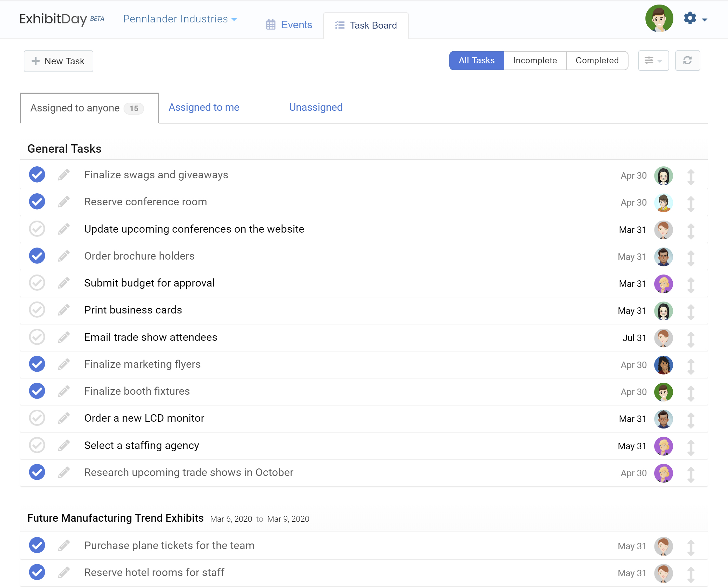This screenshot has width=728, height=588.
Task: Open the 'Assigned to me' tab
Action: (204, 108)
